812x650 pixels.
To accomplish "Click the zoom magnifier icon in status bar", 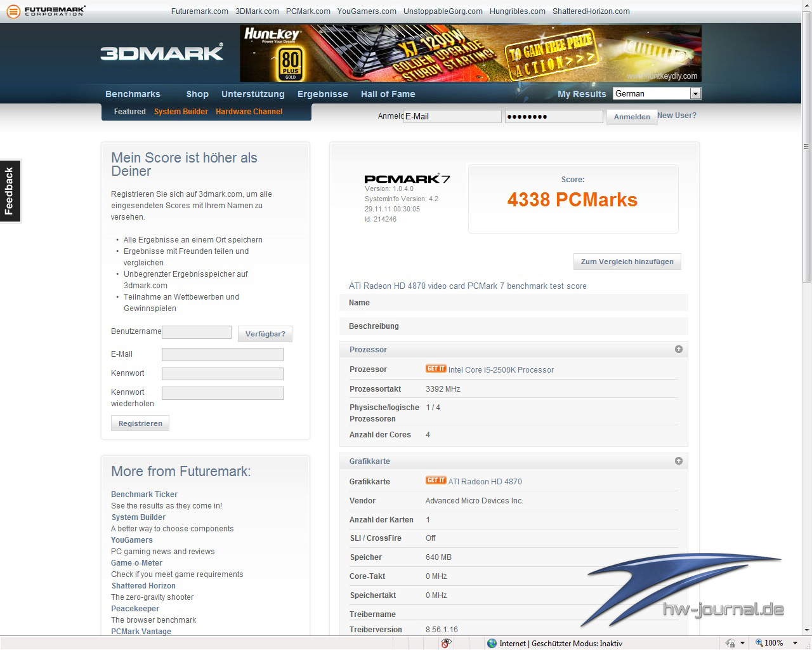I will click(759, 643).
